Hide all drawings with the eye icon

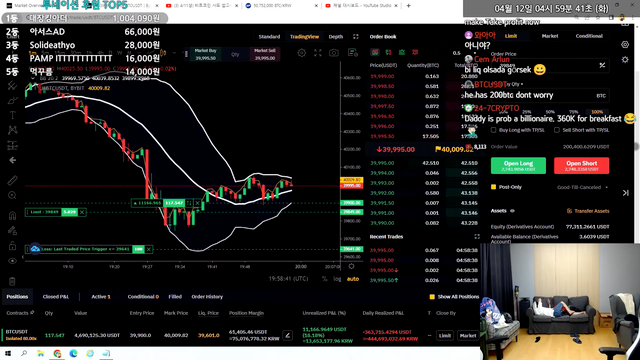tap(12, 260)
